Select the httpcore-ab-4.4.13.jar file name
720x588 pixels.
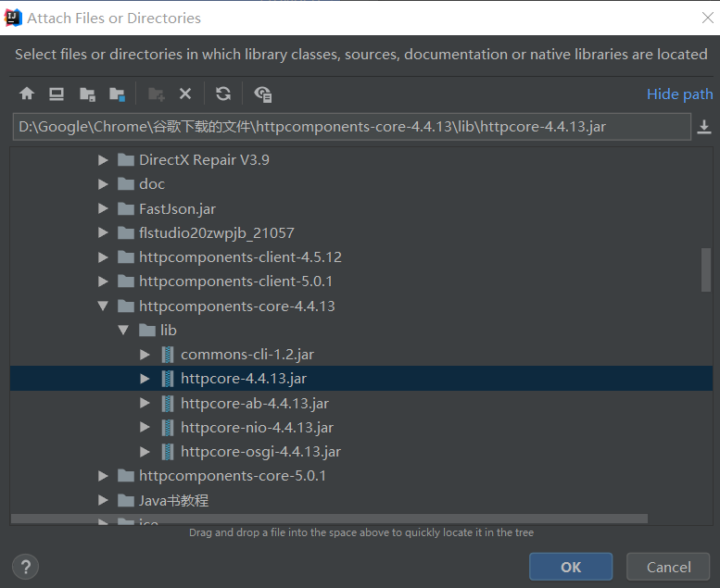coord(255,404)
